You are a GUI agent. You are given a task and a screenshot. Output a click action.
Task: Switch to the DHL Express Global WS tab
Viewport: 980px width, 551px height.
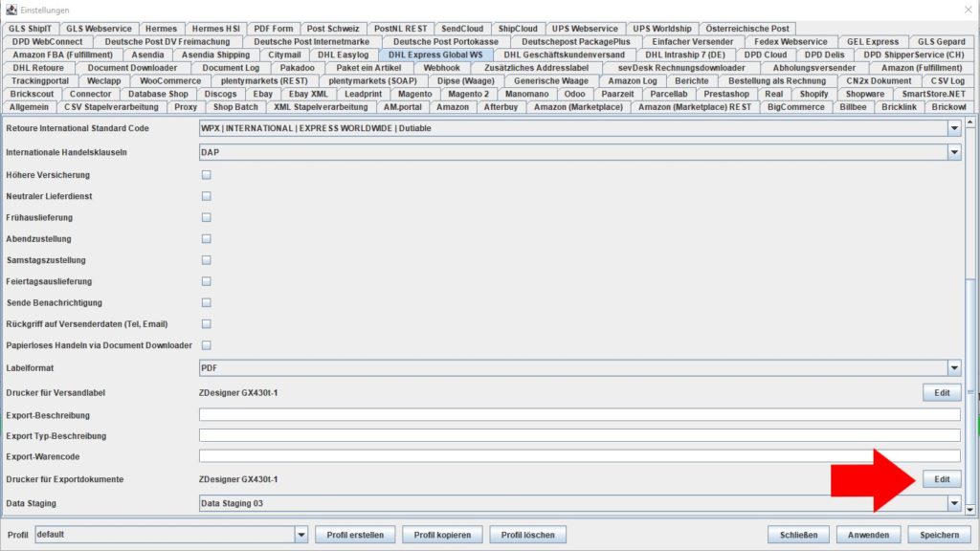click(x=435, y=55)
